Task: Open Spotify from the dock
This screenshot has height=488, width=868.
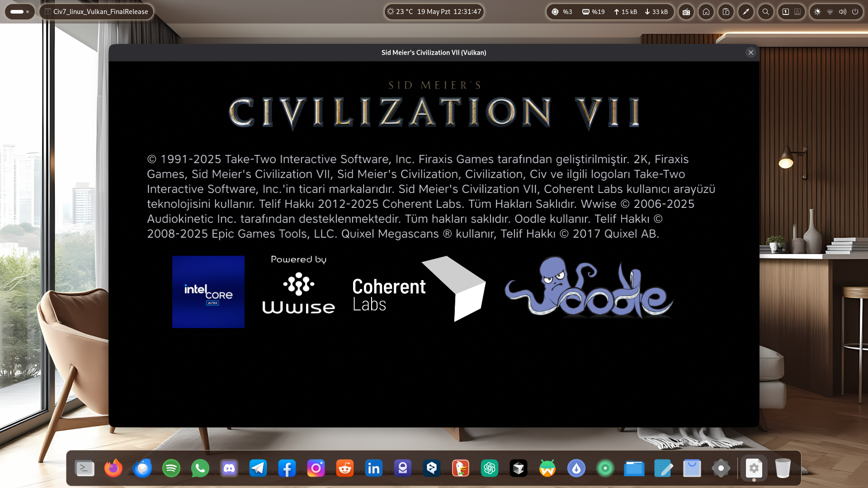Action: (x=171, y=469)
